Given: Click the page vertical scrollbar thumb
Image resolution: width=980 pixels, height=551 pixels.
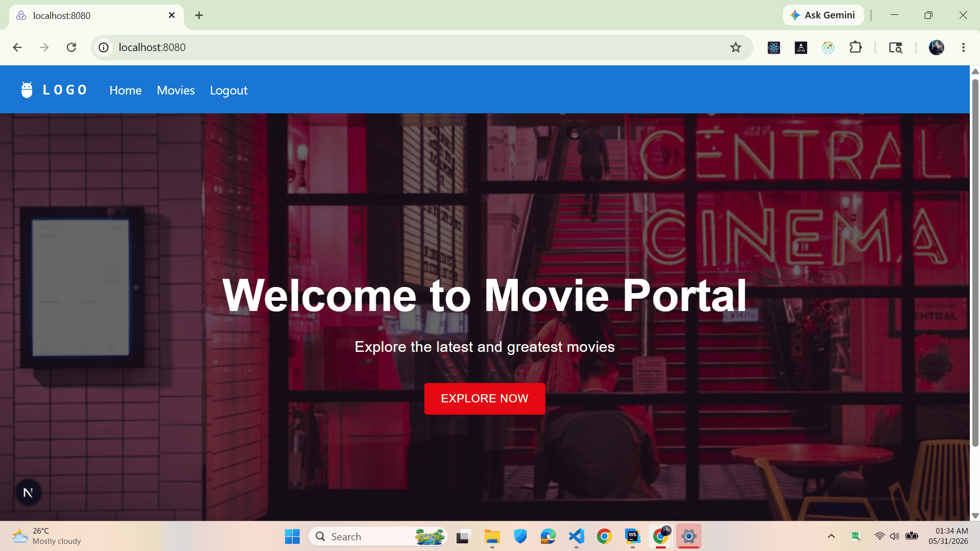Looking at the screenshot, I should tap(975, 263).
